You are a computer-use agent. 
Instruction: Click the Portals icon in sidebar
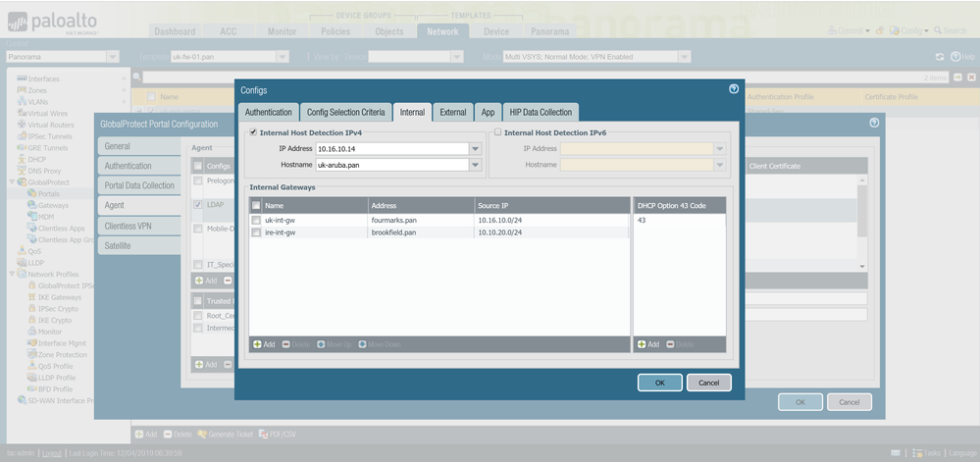(x=32, y=194)
